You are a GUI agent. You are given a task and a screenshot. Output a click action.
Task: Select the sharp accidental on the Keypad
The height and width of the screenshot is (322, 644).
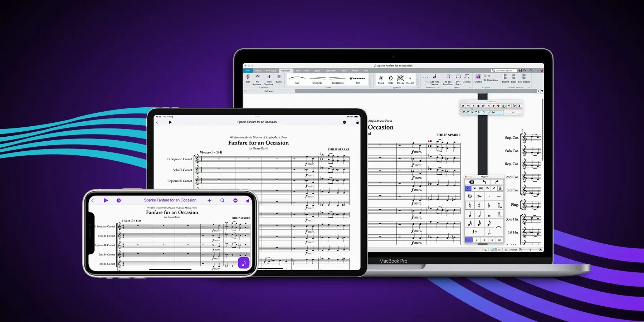tap(479, 205)
